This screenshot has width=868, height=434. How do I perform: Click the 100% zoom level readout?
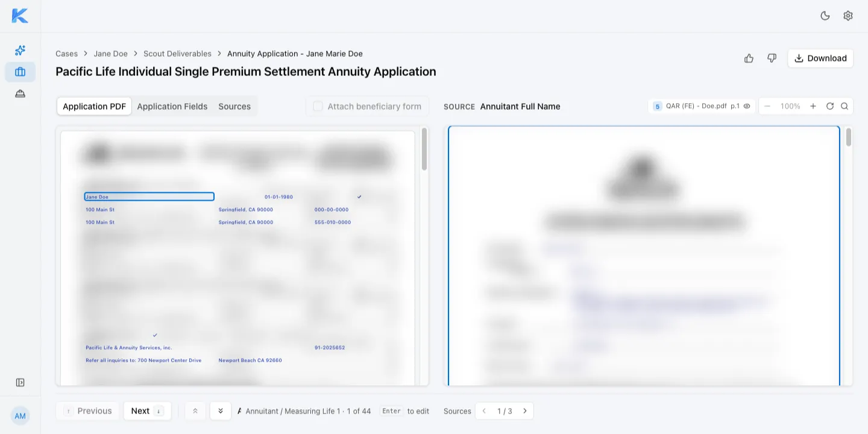(x=790, y=106)
